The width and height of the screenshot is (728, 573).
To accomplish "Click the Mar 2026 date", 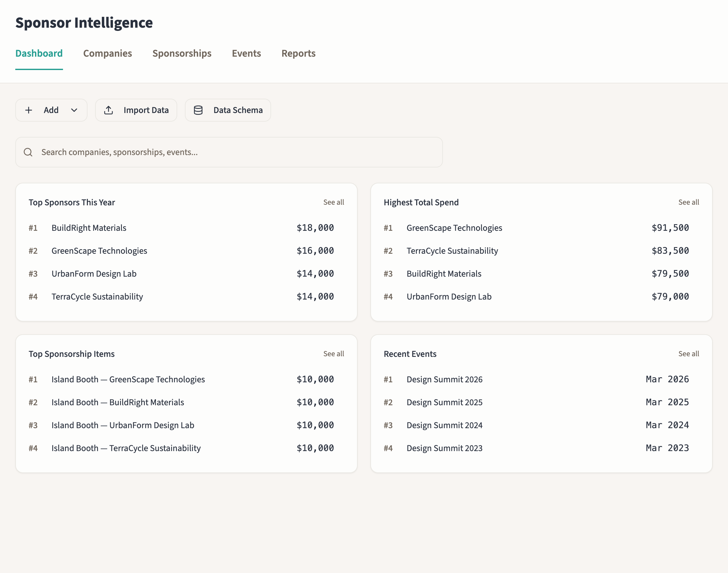I will tap(667, 379).
